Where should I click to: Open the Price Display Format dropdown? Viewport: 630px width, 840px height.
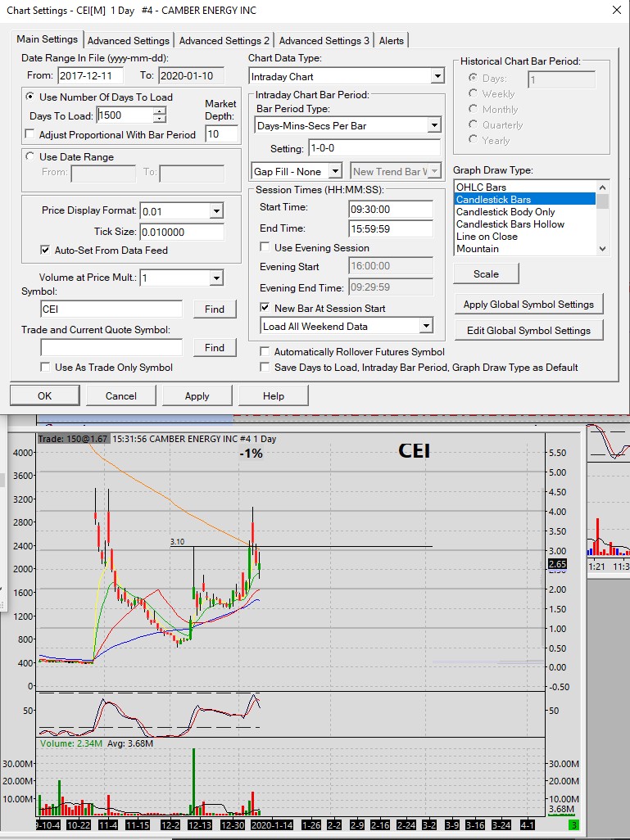click(216, 211)
